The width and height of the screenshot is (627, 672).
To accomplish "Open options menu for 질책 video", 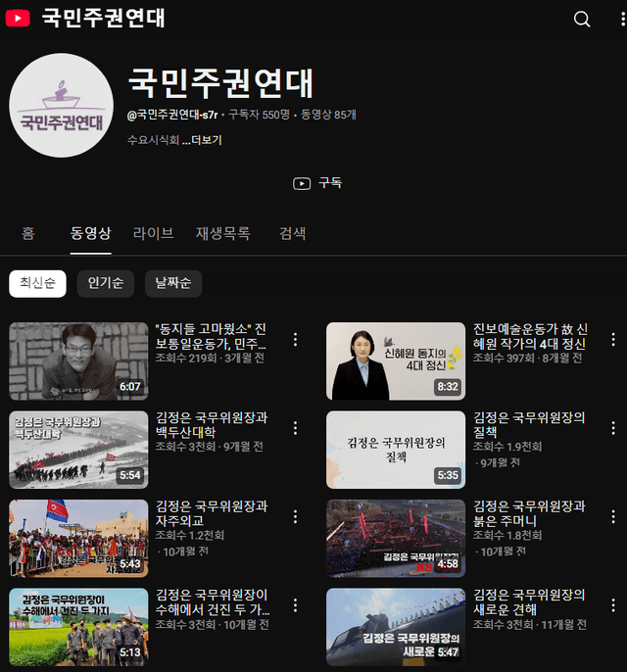I will pyautogui.click(x=613, y=428).
